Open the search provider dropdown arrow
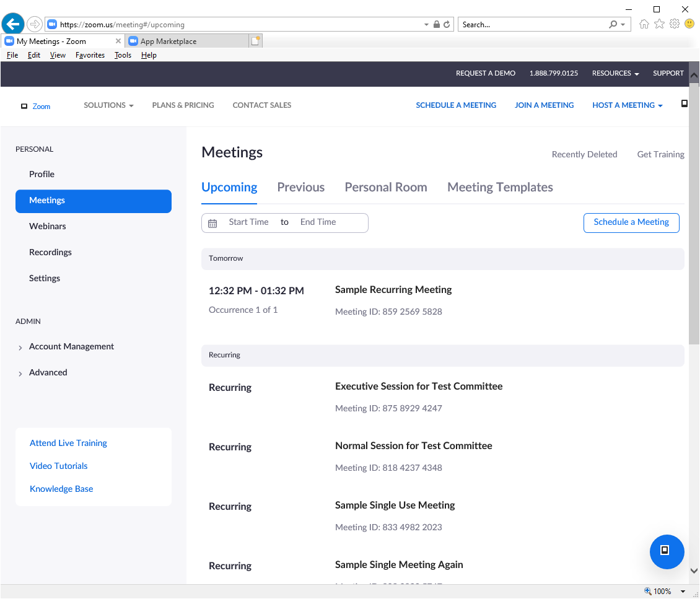Image resolution: width=700 pixels, height=599 pixels. click(623, 25)
